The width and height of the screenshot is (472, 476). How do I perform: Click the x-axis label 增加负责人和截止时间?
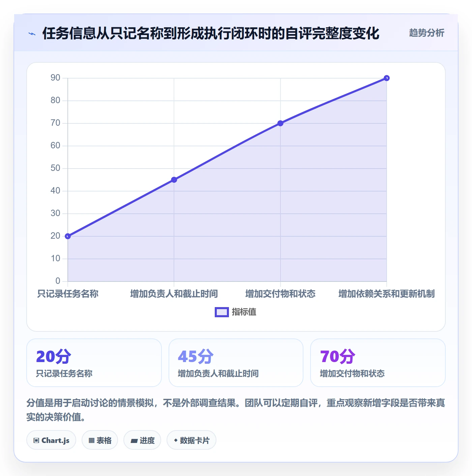(x=174, y=294)
